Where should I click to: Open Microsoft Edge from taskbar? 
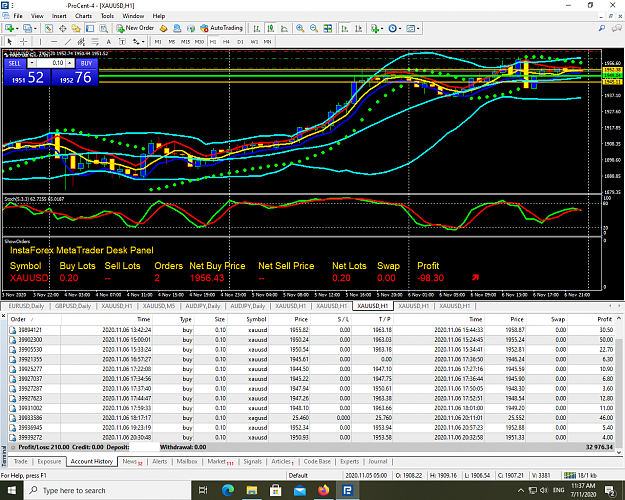[228, 490]
